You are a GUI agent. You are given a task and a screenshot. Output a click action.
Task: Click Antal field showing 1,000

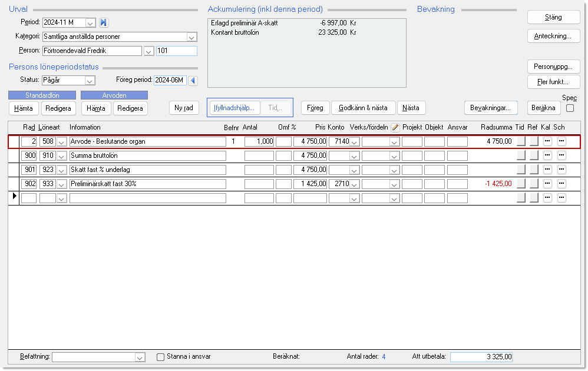tap(259, 142)
